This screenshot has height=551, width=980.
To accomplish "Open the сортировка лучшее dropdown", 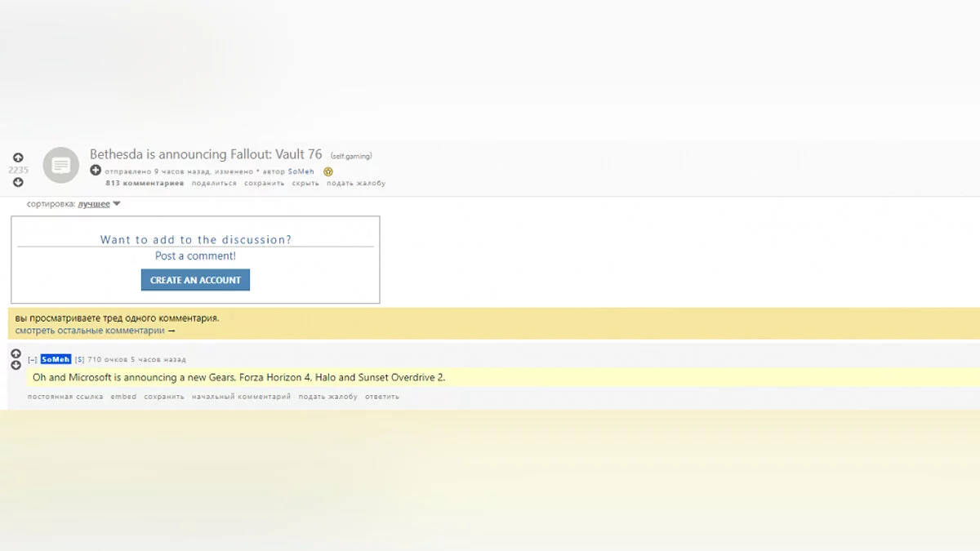I will coord(99,203).
